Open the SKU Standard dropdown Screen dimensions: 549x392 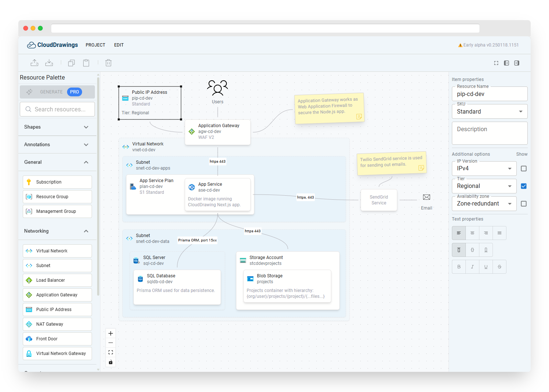[490, 111]
